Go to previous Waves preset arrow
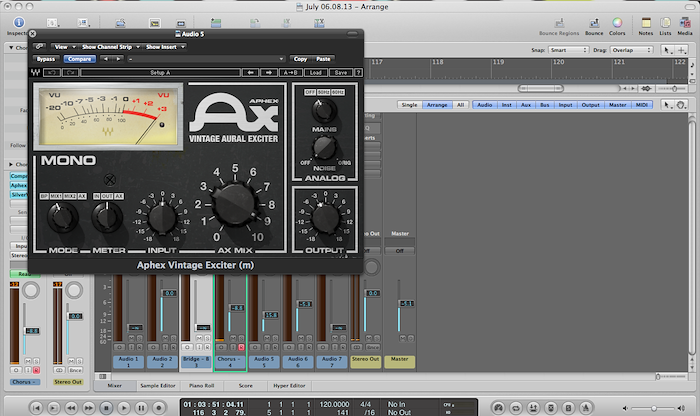The width and height of the screenshot is (700, 416). pos(250,72)
